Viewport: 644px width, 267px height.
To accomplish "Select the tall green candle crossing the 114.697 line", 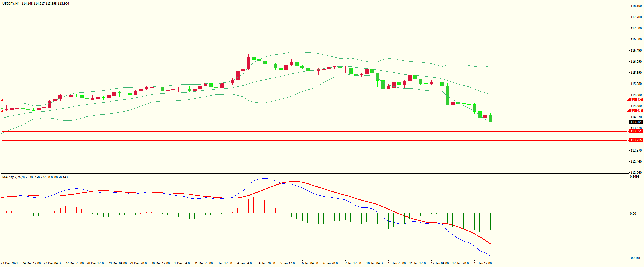I will tap(447, 95).
